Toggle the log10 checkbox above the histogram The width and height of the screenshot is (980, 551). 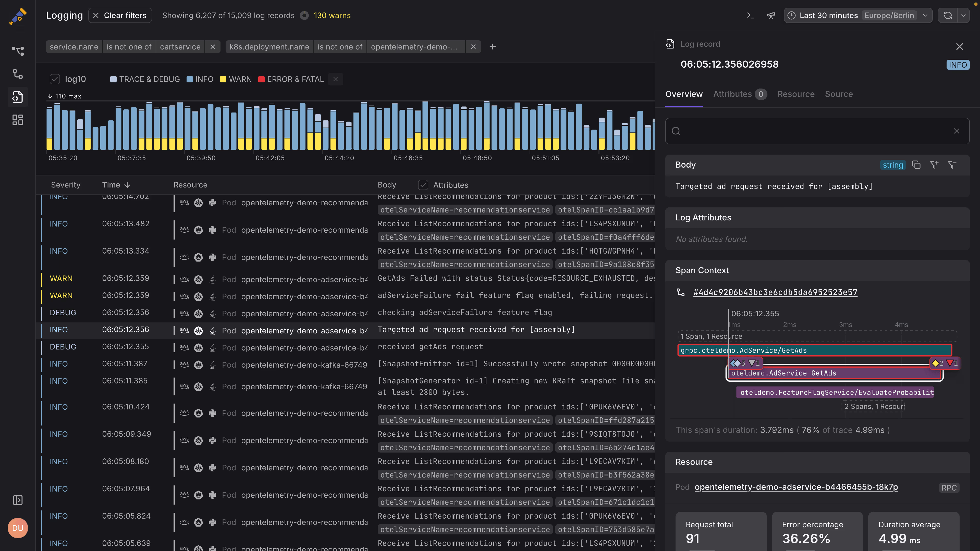pos(55,79)
